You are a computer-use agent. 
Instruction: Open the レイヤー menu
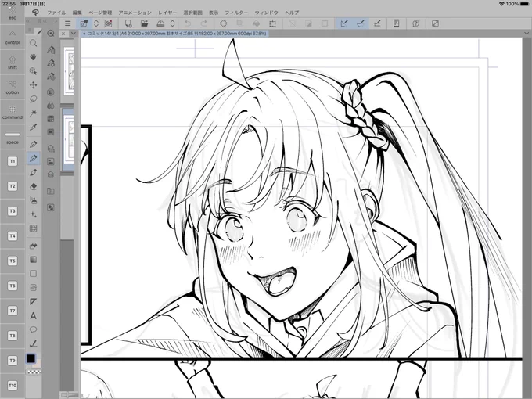[167, 13]
